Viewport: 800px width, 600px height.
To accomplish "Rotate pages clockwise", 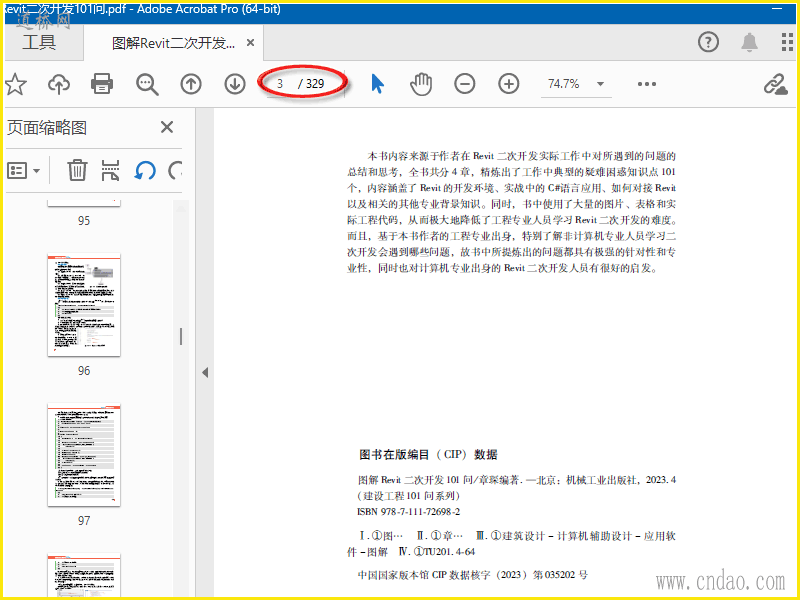I will tap(175, 170).
